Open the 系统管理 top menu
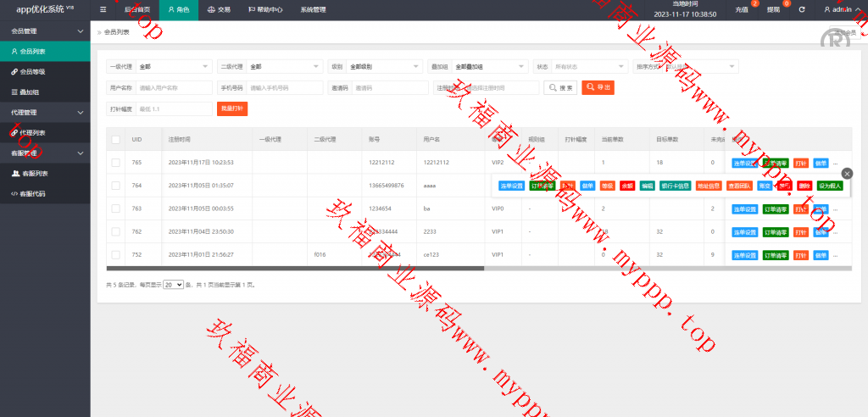This screenshot has width=868, height=417. coord(312,10)
